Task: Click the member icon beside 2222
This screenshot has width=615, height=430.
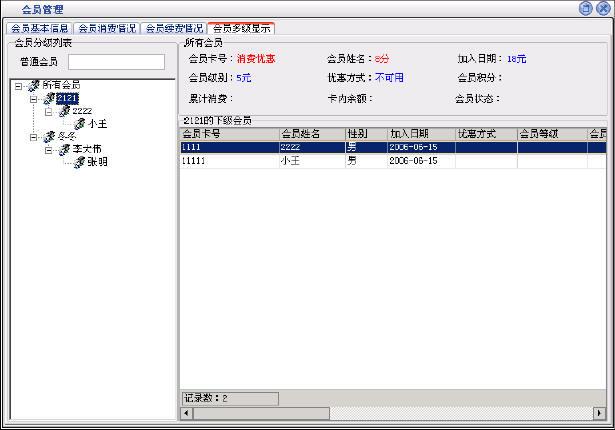Action: (64, 111)
